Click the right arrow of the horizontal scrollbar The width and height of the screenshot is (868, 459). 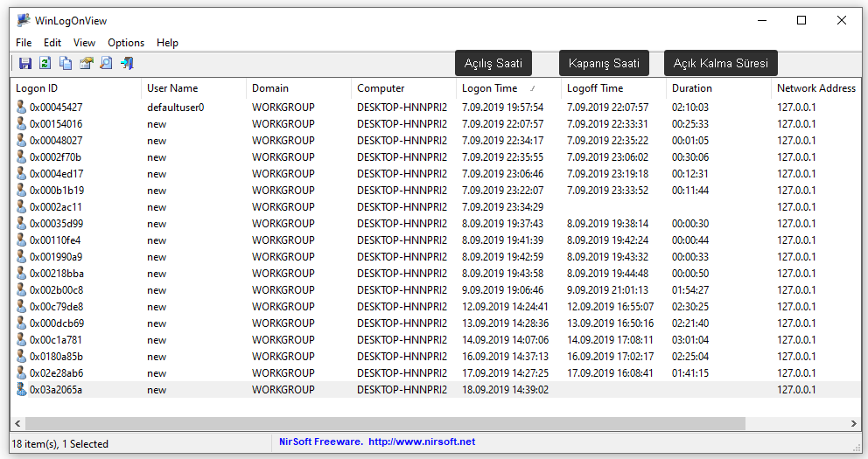(x=854, y=423)
